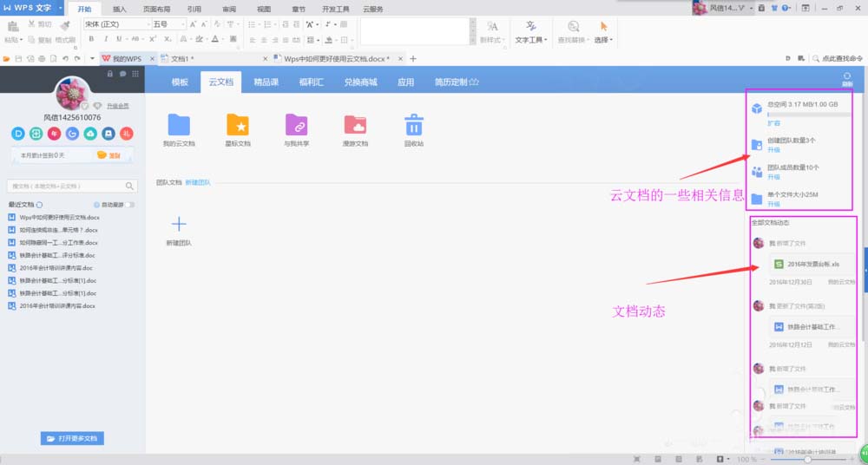Switch to the 云服务 ribbon tab
This screenshot has width=868, height=465.
373,9
